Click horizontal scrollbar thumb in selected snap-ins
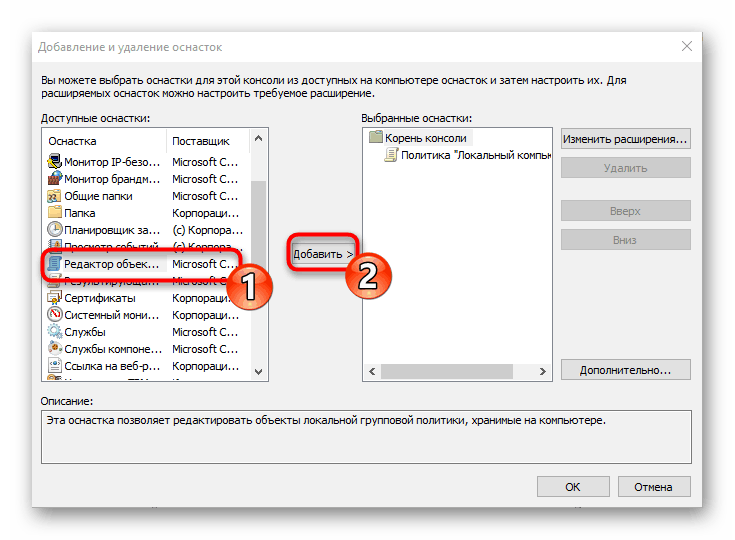This screenshot has height=540, width=735. (x=447, y=371)
